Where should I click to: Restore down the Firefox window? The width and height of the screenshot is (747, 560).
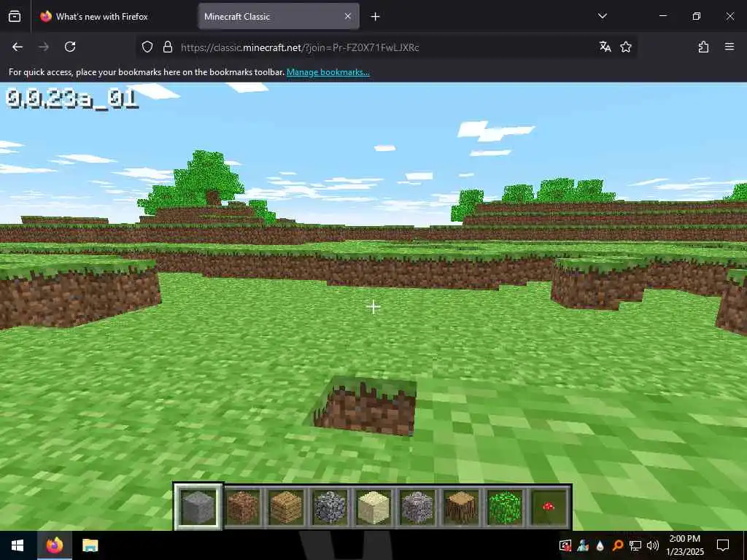tap(697, 16)
